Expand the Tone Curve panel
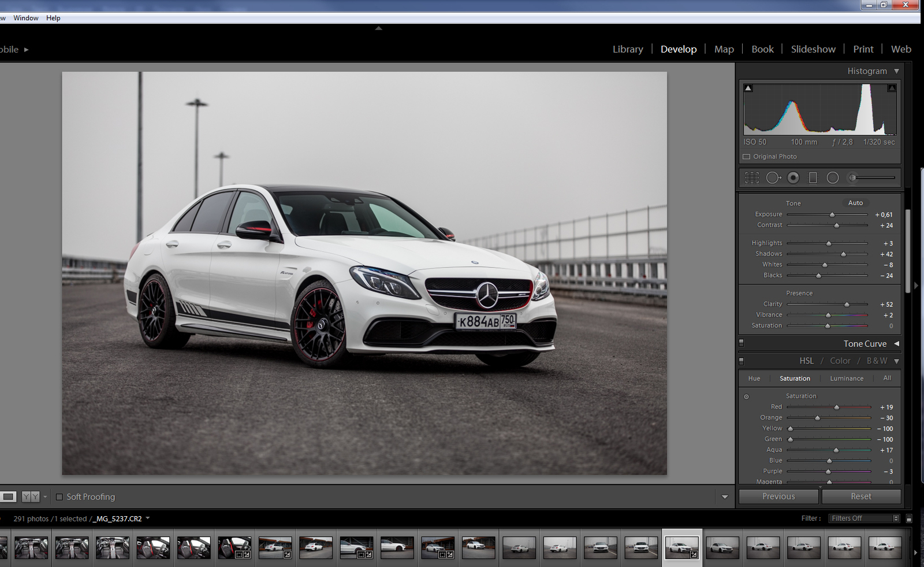 (897, 343)
